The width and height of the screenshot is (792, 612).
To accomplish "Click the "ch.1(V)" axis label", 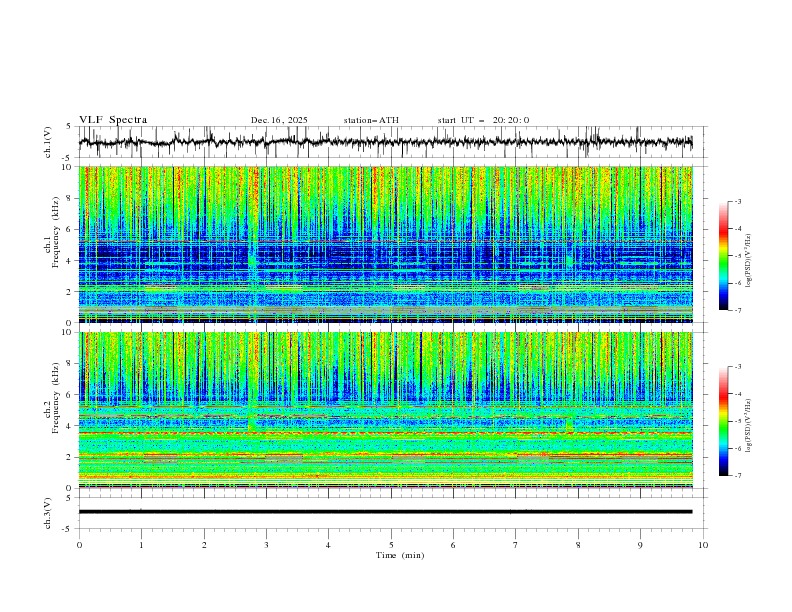I will [48, 142].
